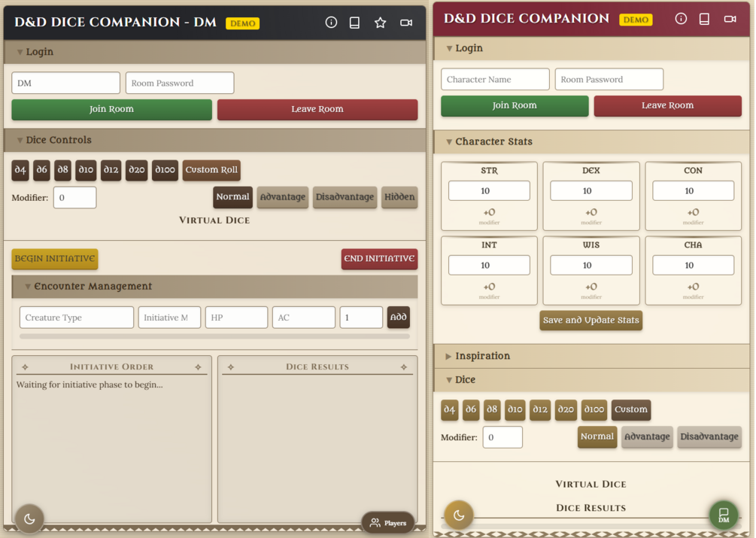The width and height of the screenshot is (756, 538).
Task: Select Normal roll mode in player panel
Action: click(597, 436)
